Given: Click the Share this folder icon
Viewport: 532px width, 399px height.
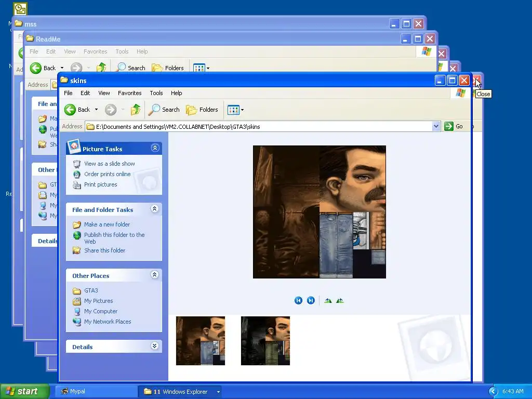Looking at the screenshot, I should pos(77,251).
